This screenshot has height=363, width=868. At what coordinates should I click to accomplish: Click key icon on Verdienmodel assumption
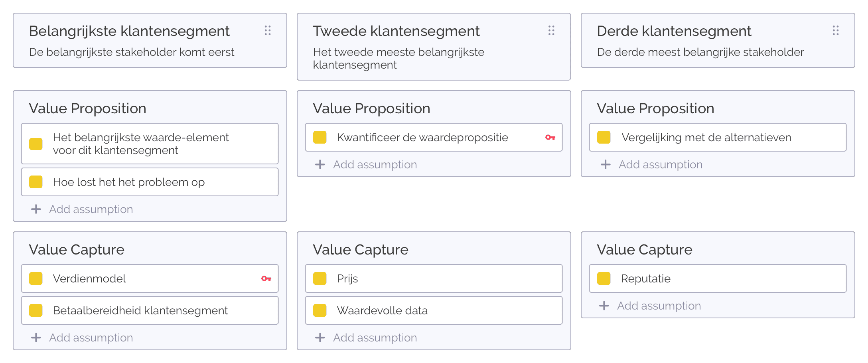[266, 278]
